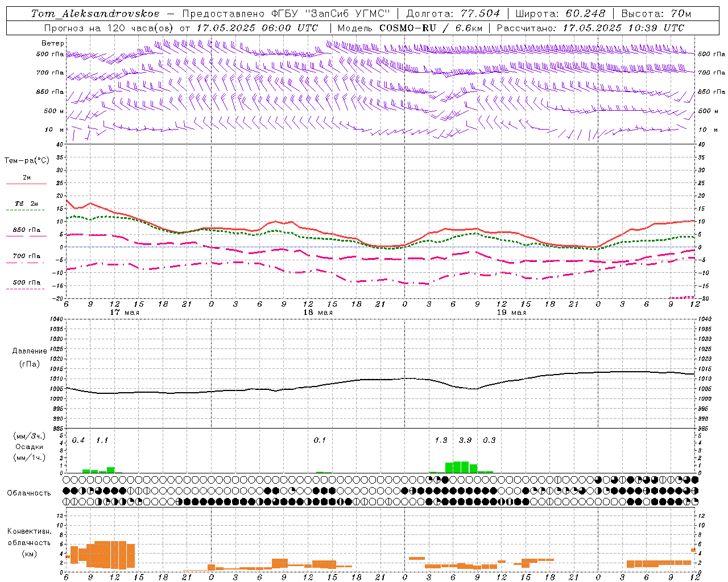Click the "Рассчитано: 17.05.2025 10:39 UTC" text
This screenshot has width=728, height=582.
[590, 28]
